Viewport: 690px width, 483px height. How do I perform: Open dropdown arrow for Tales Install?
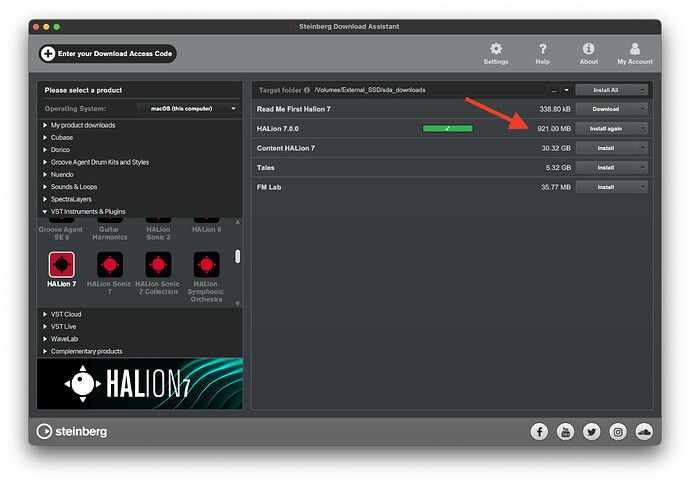[x=642, y=167]
